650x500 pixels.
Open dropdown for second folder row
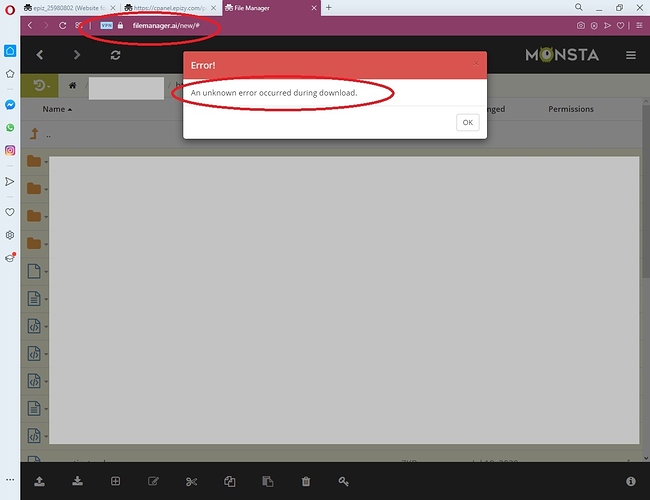(x=46, y=189)
